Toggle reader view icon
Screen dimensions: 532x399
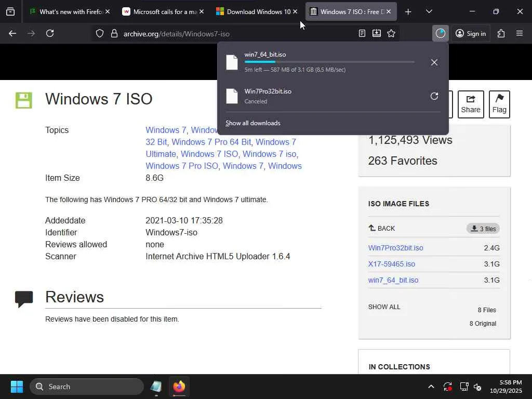pos(362,33)
